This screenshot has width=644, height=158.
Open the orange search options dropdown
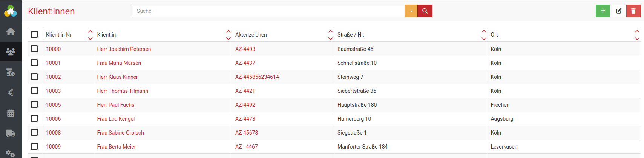click(411, 11)
